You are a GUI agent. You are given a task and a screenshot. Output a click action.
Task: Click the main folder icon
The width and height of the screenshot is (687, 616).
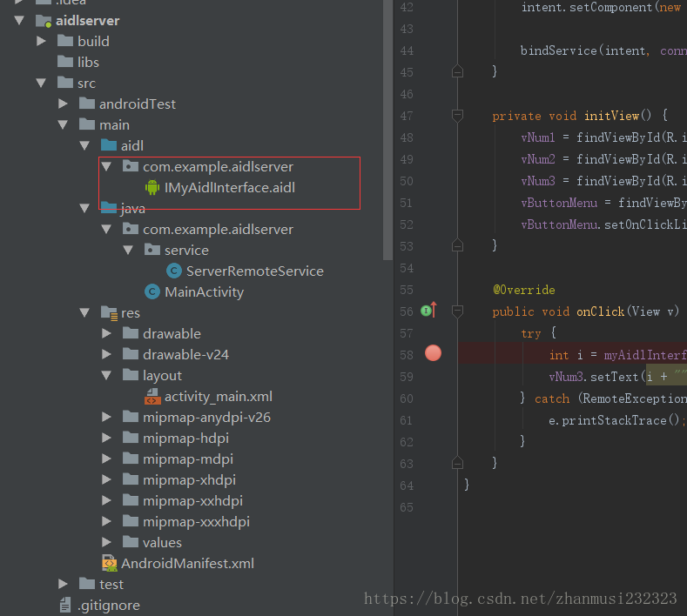point(87,124)
